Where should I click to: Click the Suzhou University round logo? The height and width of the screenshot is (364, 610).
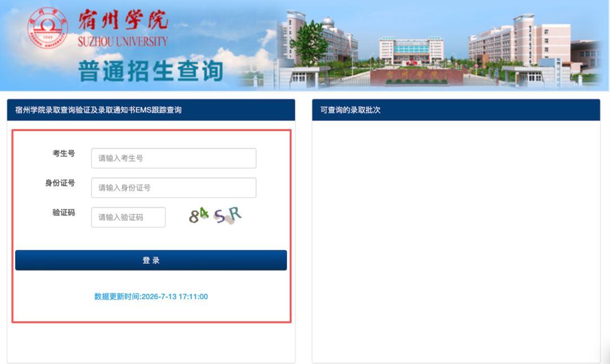pos(47,28)
